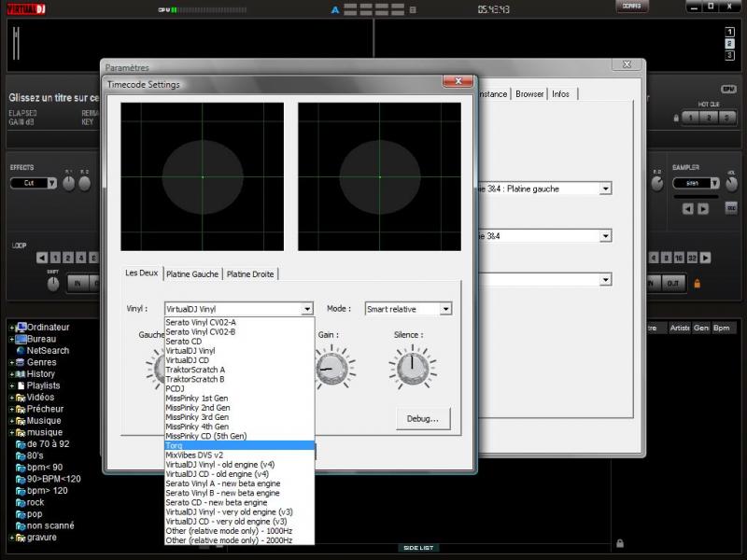Toggle deck 2 selector at top right
This screenshot has height=560, width=747.
(x=730, y=44)
